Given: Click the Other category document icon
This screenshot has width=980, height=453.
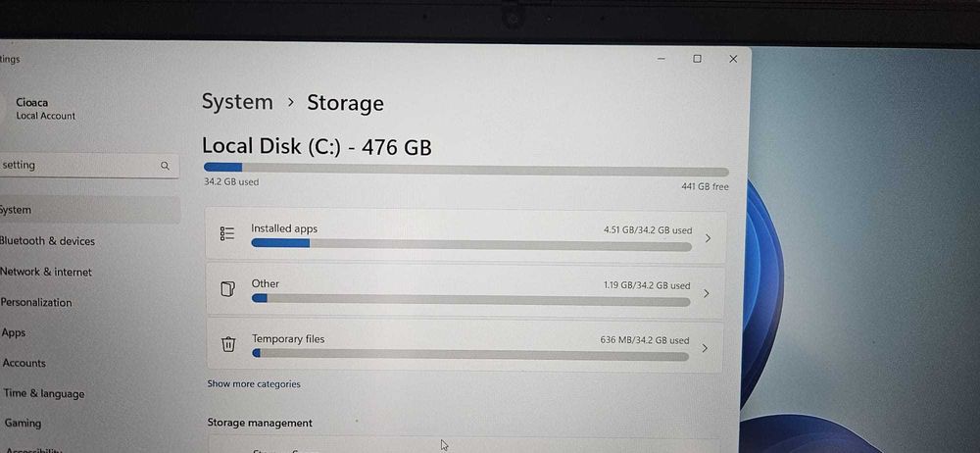Looking at the screenshot, I should [228, 289].
